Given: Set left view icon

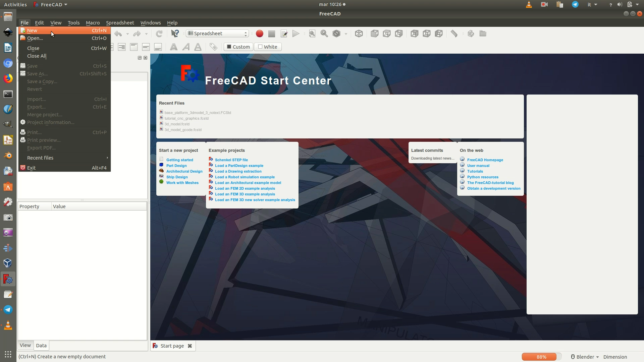Looking at the screenshot, I should [439, 34].
